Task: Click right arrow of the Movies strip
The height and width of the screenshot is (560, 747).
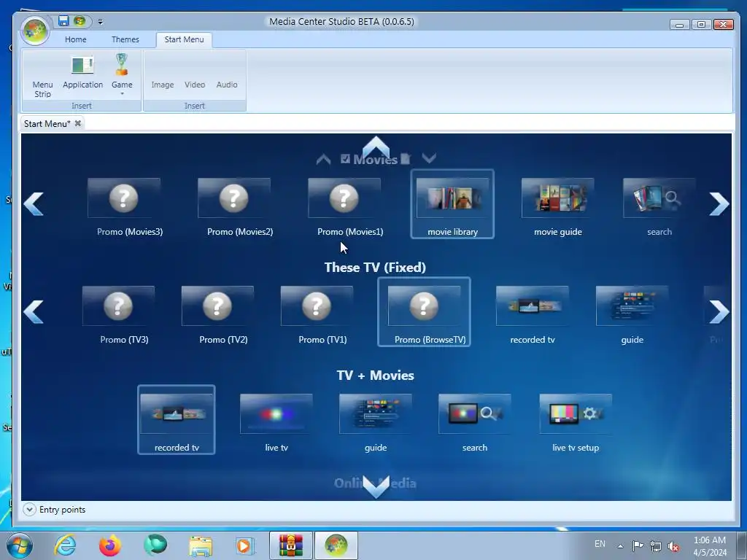Action: tap(719, 204)
